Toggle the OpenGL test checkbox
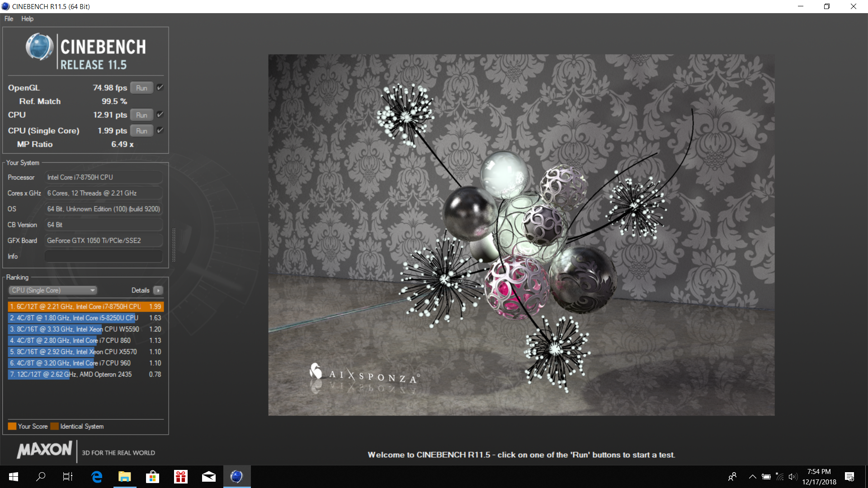868x488 pixels. (160, 88)
